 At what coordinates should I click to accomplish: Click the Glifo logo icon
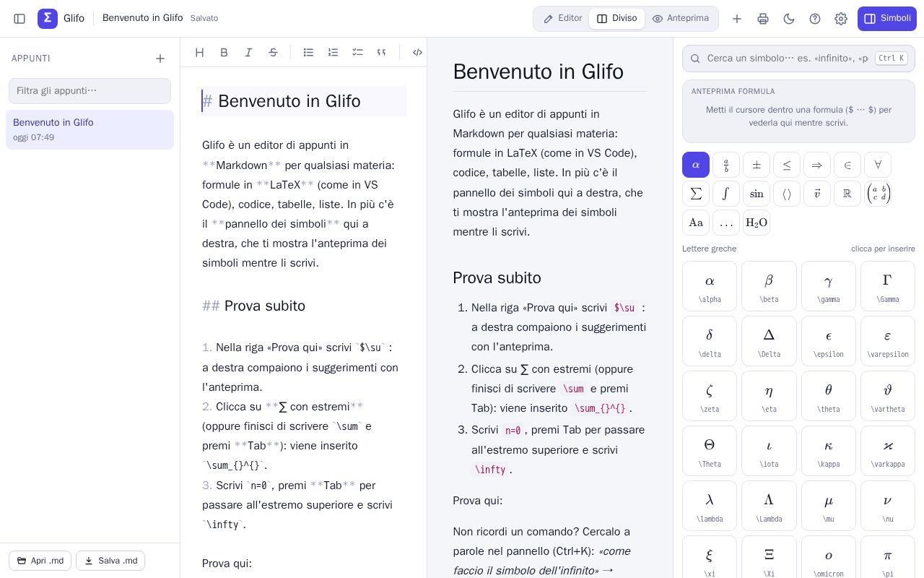pyautogui.click(x=48, y=19)
